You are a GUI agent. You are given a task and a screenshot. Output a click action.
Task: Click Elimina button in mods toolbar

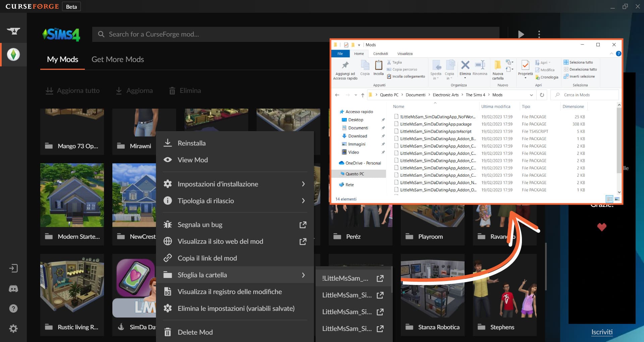tap(185, 91)
